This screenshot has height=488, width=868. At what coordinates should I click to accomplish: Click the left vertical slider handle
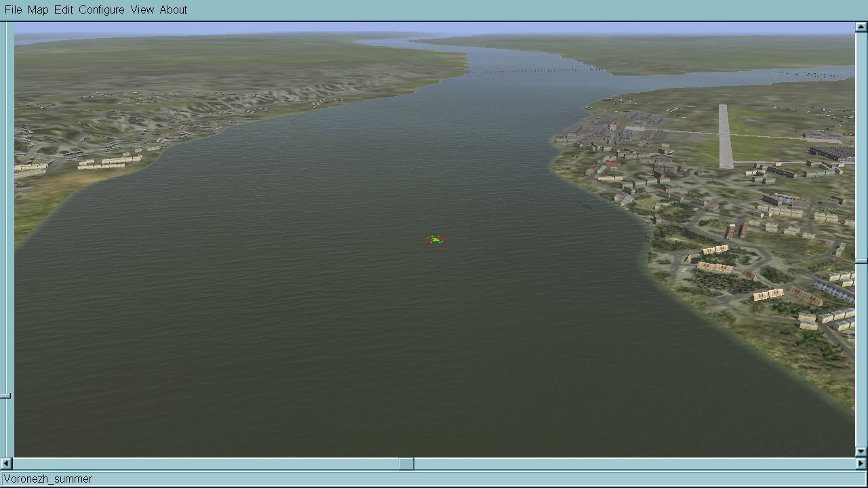coord(5,396)
